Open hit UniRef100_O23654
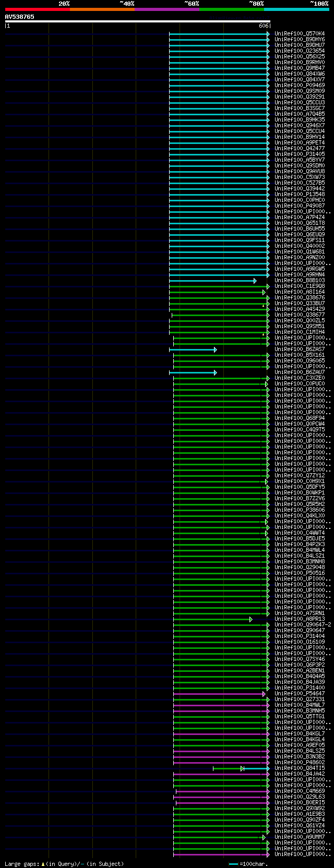 (x=300, y=51)
